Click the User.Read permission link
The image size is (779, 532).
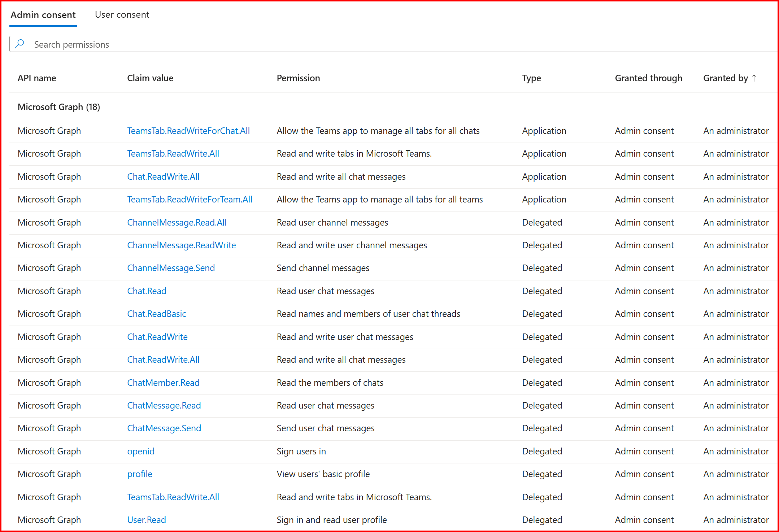pyautogui.click(x=146, y=520)
